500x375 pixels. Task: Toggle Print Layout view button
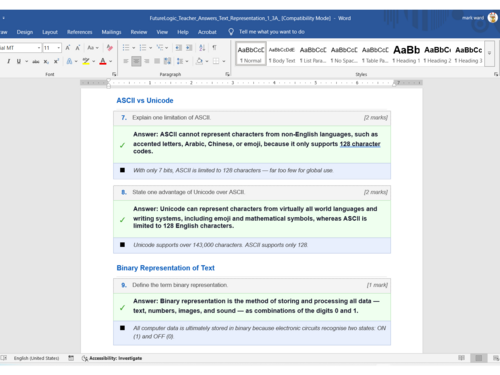click(479, 358)
